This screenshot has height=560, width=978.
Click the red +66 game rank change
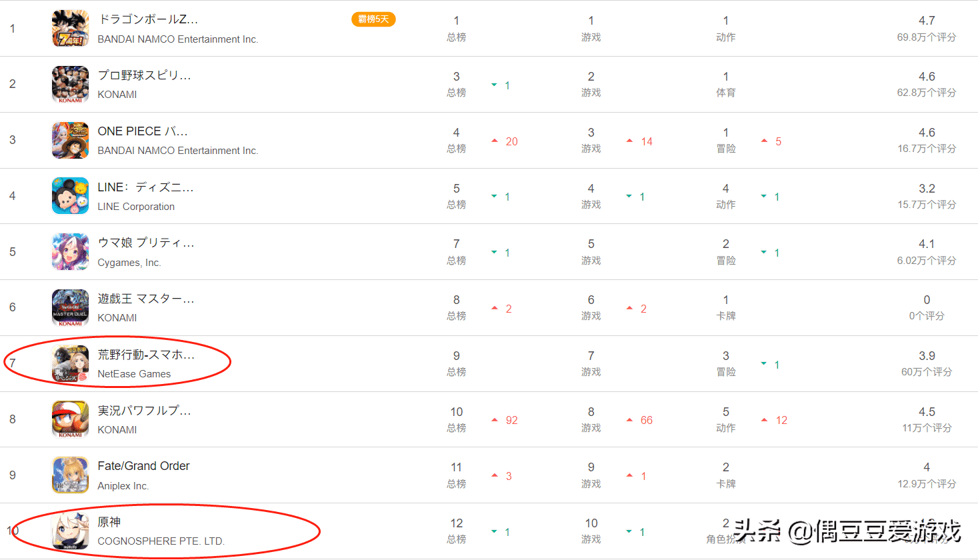pyautogui.click(x=639, y=420)
